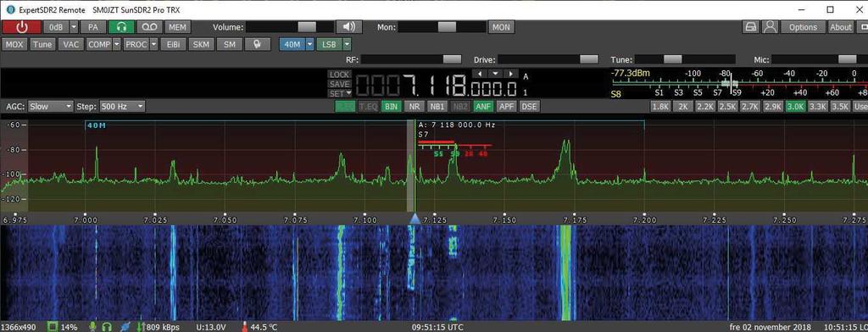The height and width of the screenshot is (332, 868).
Task: Open the SET dropdown near frequency display
Action: (339, 93)
